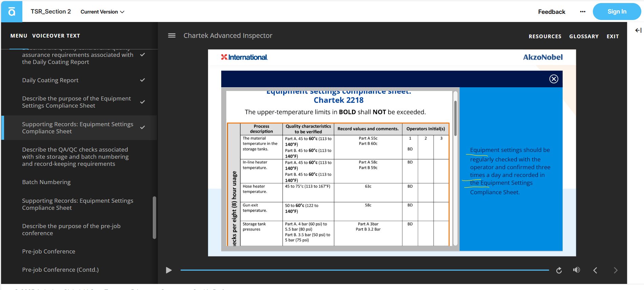Click the AkzoNobel logo on the slide
Viewport: 644px width, 290px height.
(543, 57)
